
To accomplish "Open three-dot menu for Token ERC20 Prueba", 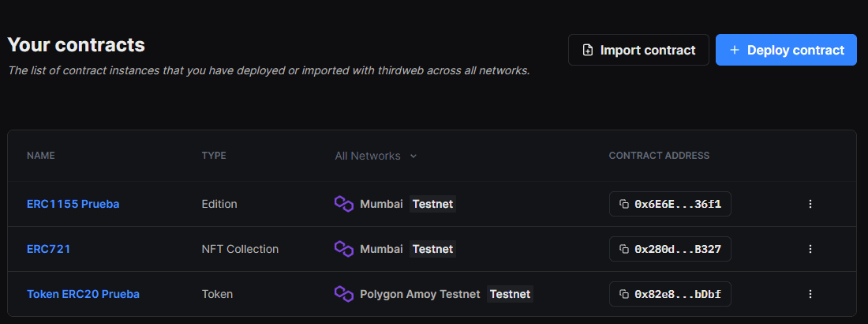I will pyautogui.click(x=810, y=294).
